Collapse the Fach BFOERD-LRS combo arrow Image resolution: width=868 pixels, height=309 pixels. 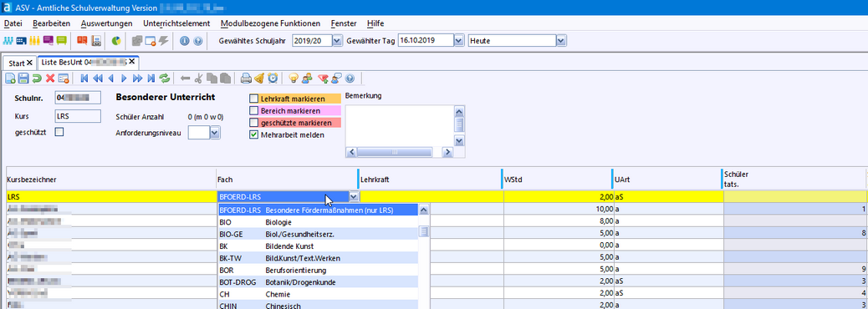[x=355, y=197]
